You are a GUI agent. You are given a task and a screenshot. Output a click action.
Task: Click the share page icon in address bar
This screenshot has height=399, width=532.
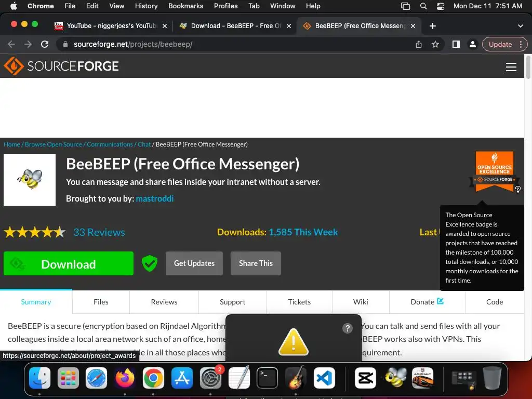(419, 45)
